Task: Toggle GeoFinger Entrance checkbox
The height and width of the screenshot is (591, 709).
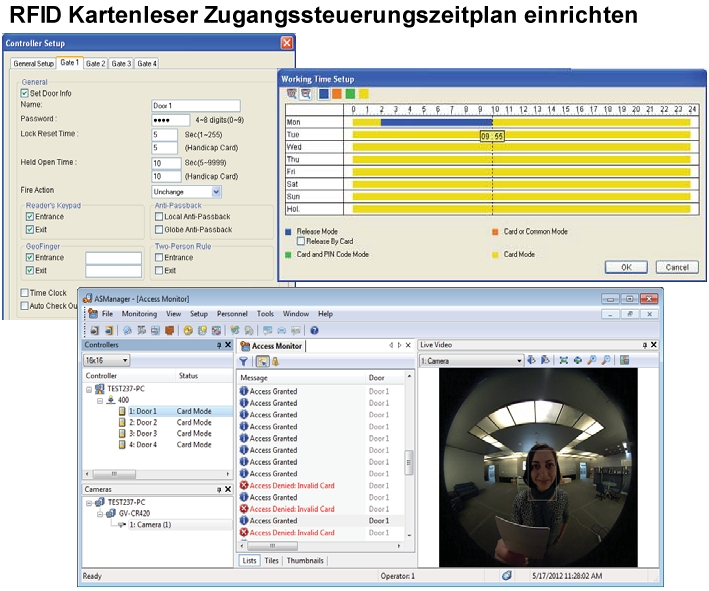Action: [30, 257]
